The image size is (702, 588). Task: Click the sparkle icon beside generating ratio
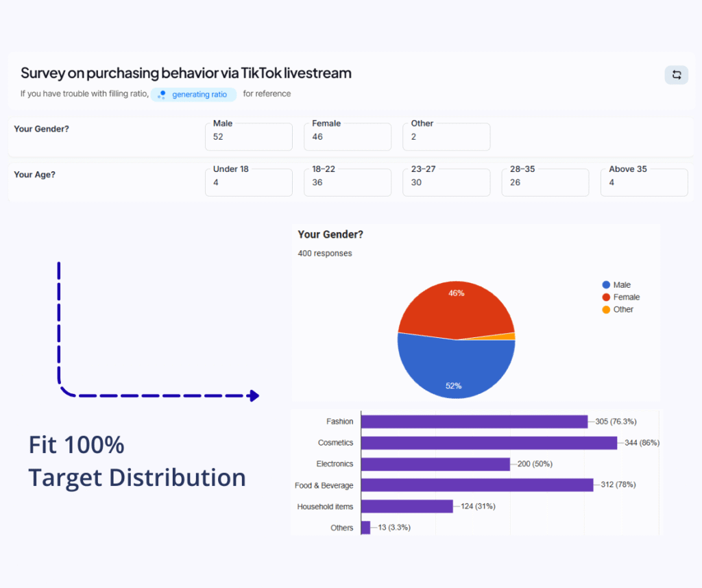point(162,95)
